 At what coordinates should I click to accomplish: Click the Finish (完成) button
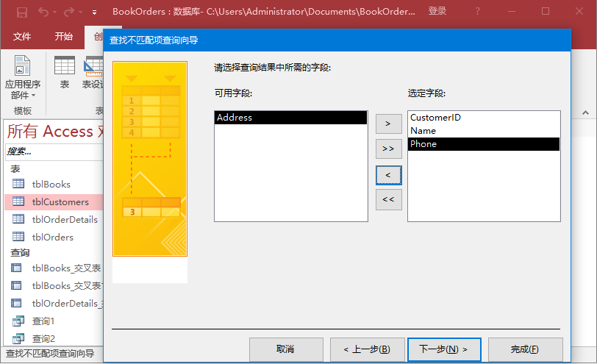(525, 349)
